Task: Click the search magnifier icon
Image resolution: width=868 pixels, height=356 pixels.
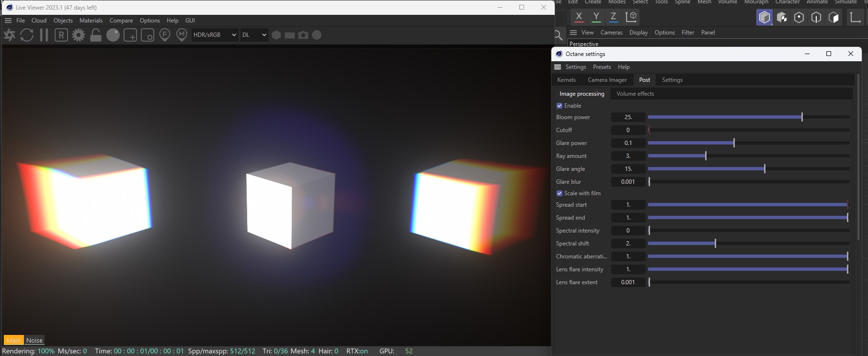Action: click(x=558, y=35)
